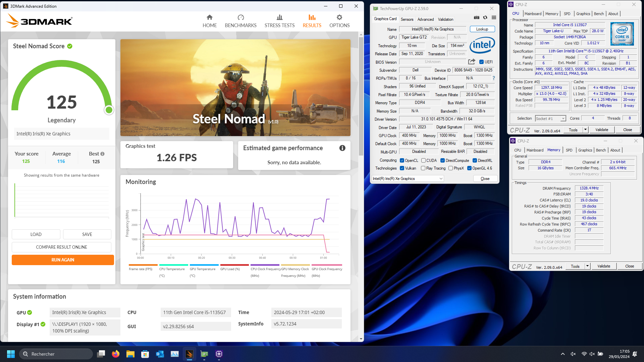Toggle the DirectML checkbox

[475, 161]
